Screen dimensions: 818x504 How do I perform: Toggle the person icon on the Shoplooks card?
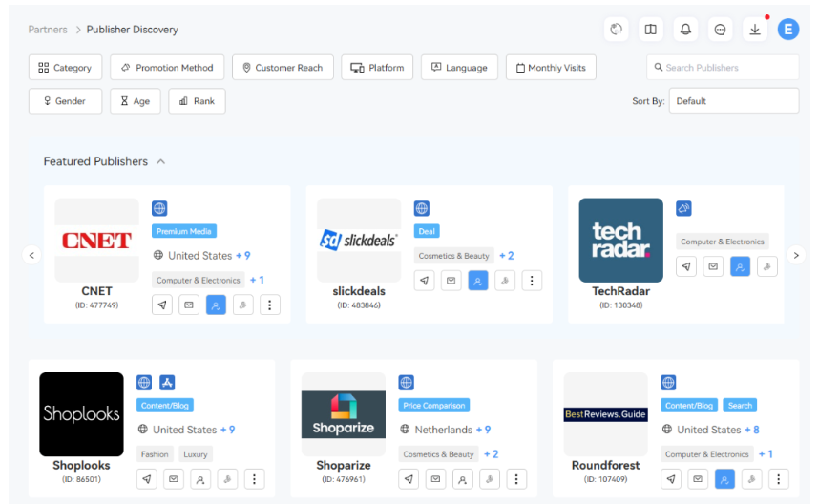pos(200,479)
